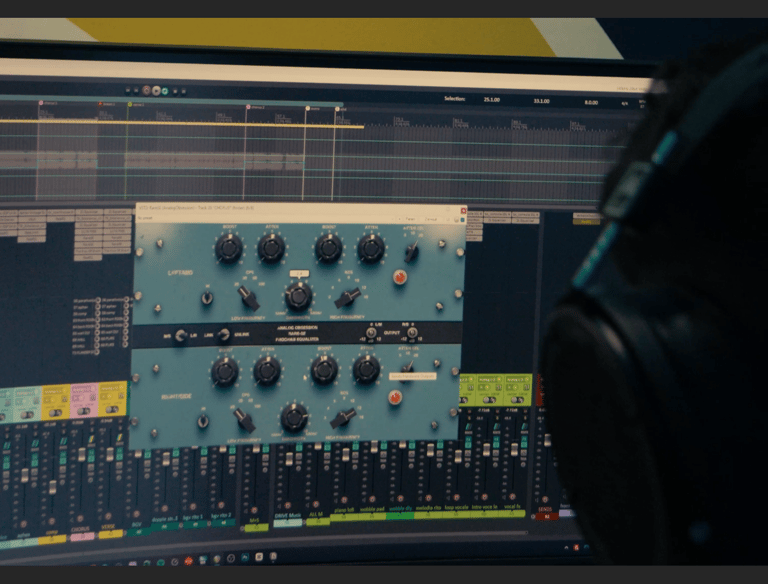
Task: Click the LOW FREQUENCY CPS selector in RIGHT/SIDE
Action: click(x=244, y=420)
